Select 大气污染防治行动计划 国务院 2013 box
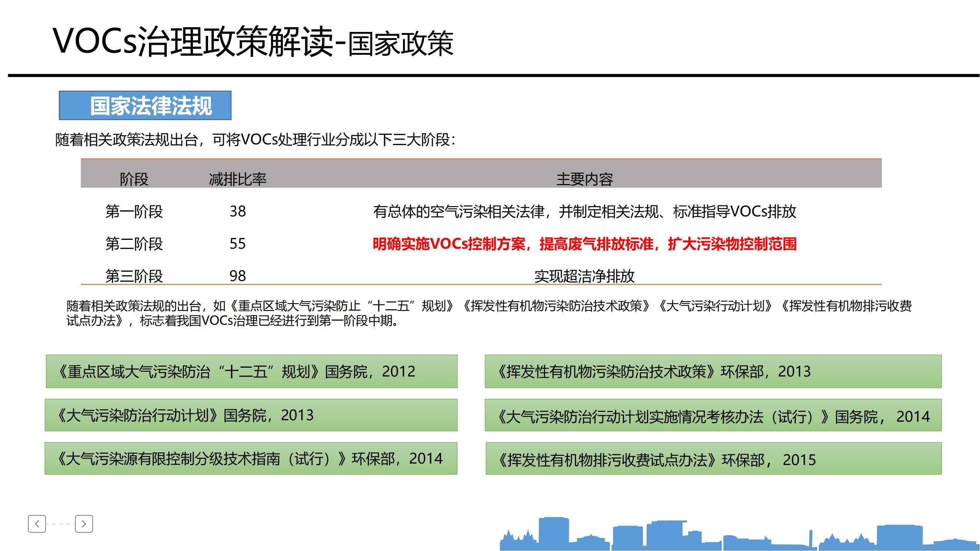 click(x=251, y=415)
